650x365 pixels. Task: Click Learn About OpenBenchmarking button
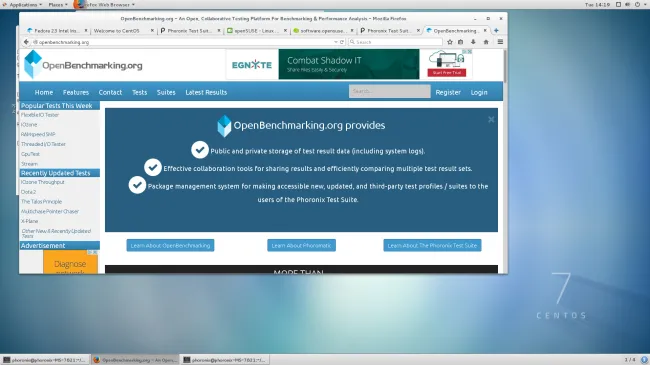pyautogui.click(x=170, y=245)
